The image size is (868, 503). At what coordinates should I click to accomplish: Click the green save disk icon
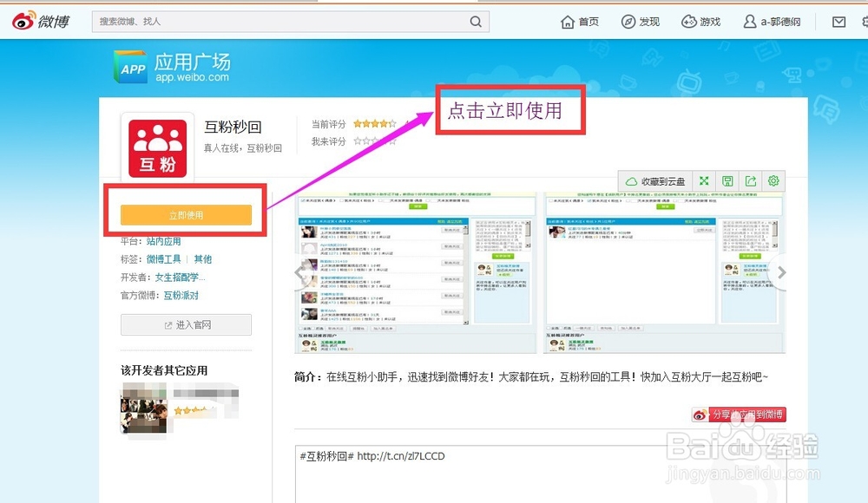point(727,181)
